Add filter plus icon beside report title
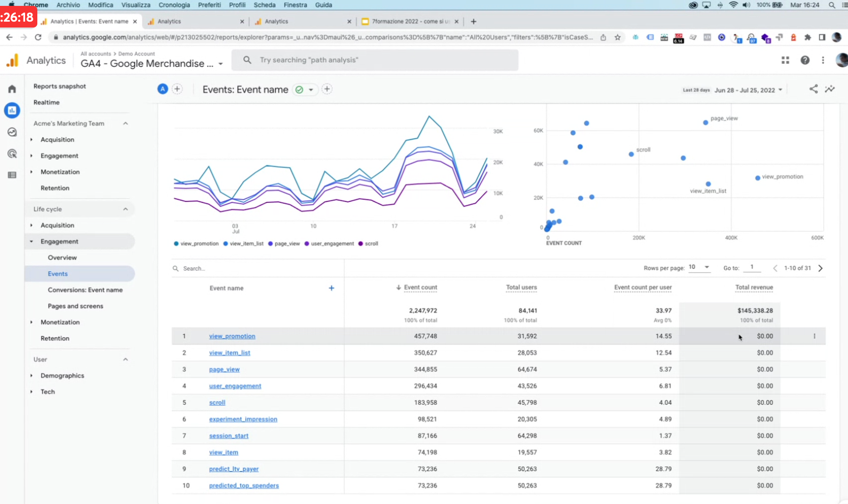The width and height of the screenshot is (848, 504). click(327, 89)
